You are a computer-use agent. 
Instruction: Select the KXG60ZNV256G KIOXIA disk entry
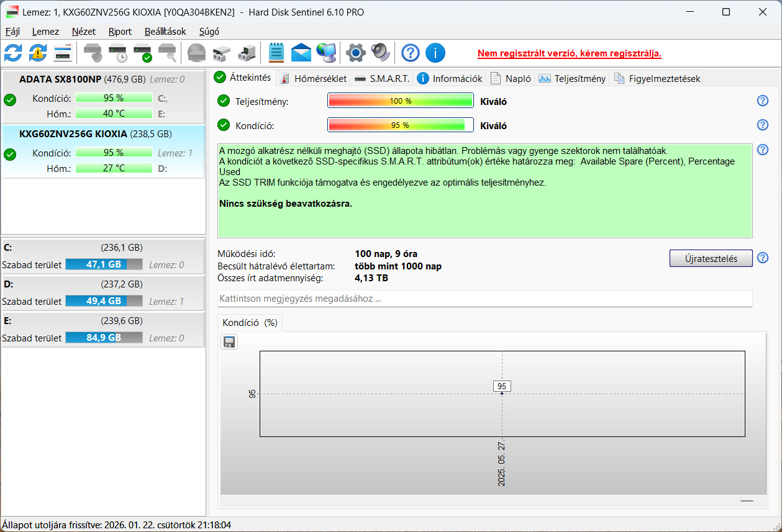click(x=103, y=151)
